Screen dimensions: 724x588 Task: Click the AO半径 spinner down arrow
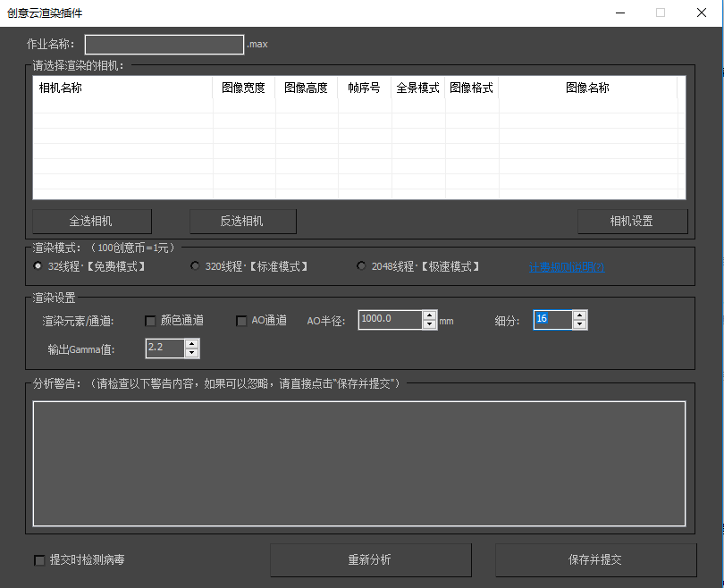coord(430,324)
